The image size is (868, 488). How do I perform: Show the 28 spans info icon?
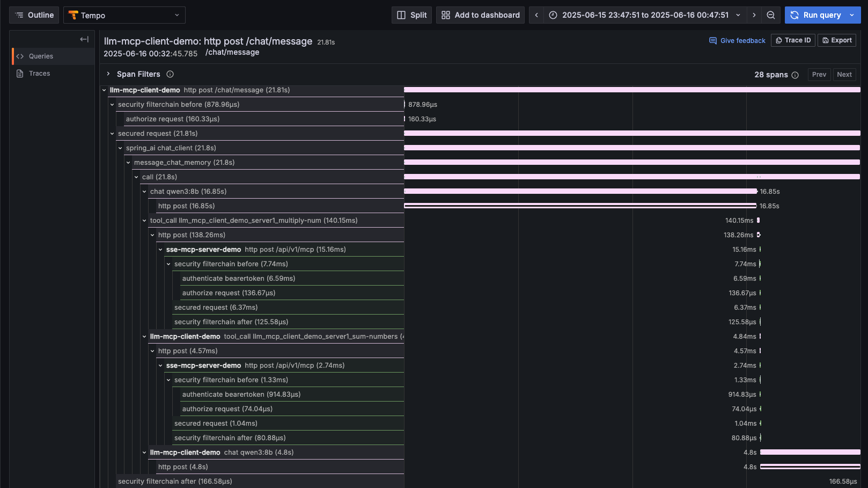tap(795, 75)
